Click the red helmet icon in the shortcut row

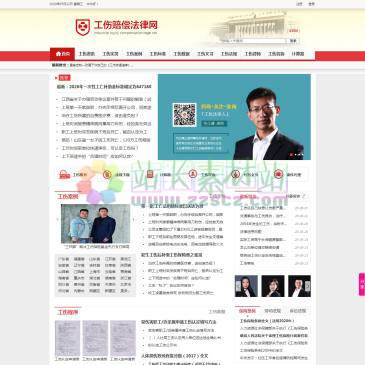64,175
